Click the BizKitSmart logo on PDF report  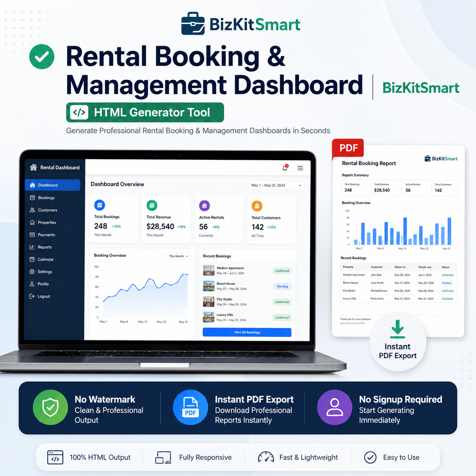pos(441,159)
